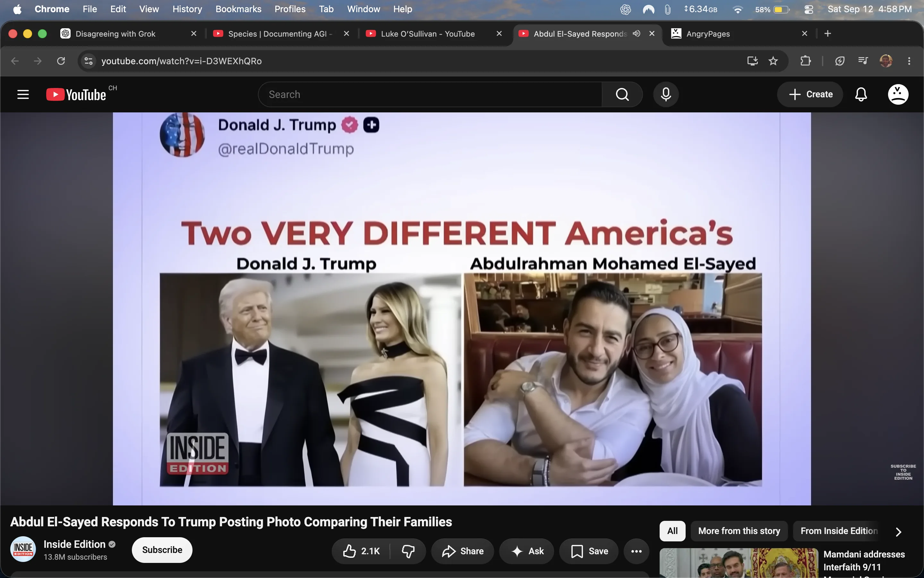Image resolution: width=924 pixels, height=578 pixels.
Task: Open Chrome media controls icon
Action: coord(863,61)
